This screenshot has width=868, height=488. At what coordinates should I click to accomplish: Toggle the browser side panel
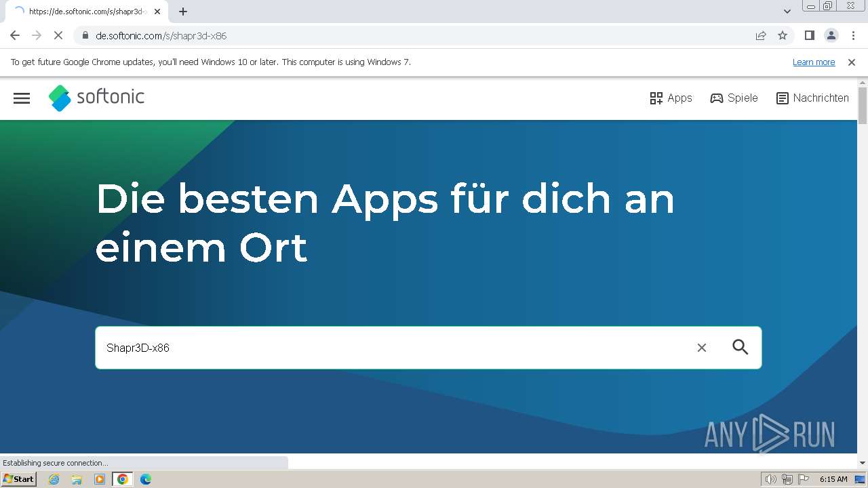point(809,35)
